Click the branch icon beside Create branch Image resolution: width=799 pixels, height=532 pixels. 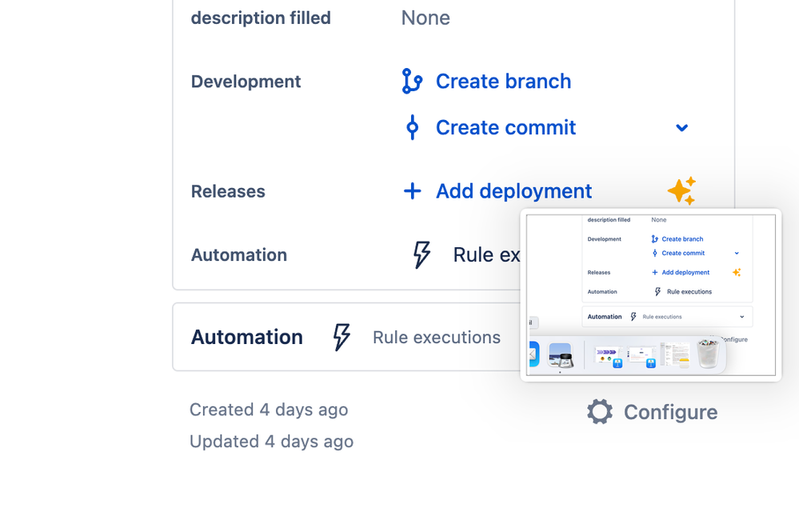(x=412, y=81)
